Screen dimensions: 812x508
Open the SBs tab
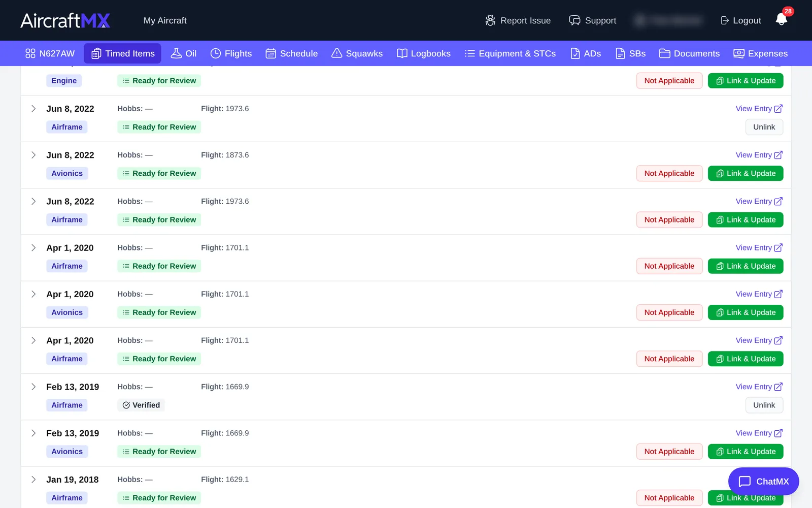630,53
